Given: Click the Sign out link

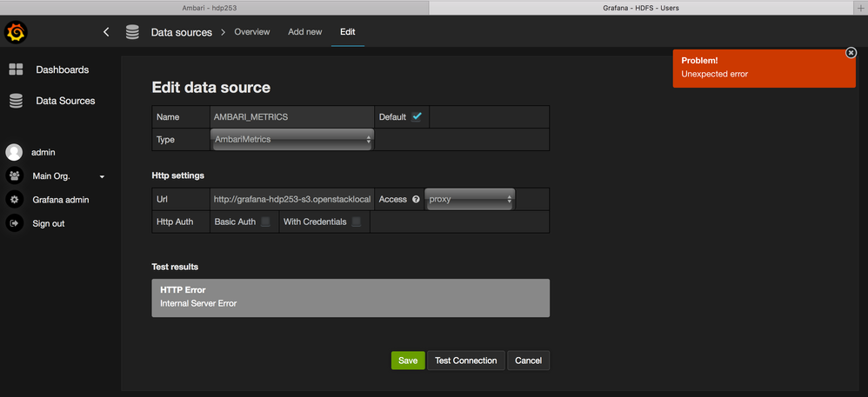Looking at the screenshot, I should coord(49,223).
